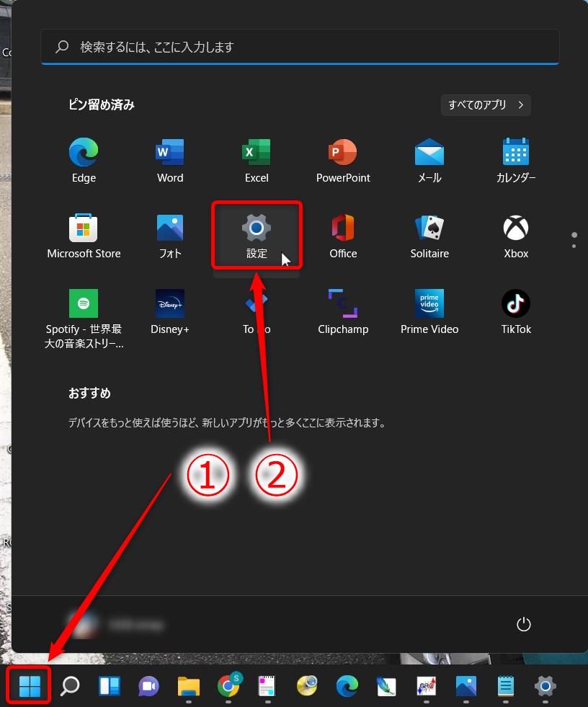Open the メール mail app
The image size is (588, 707).
(429, 161)
